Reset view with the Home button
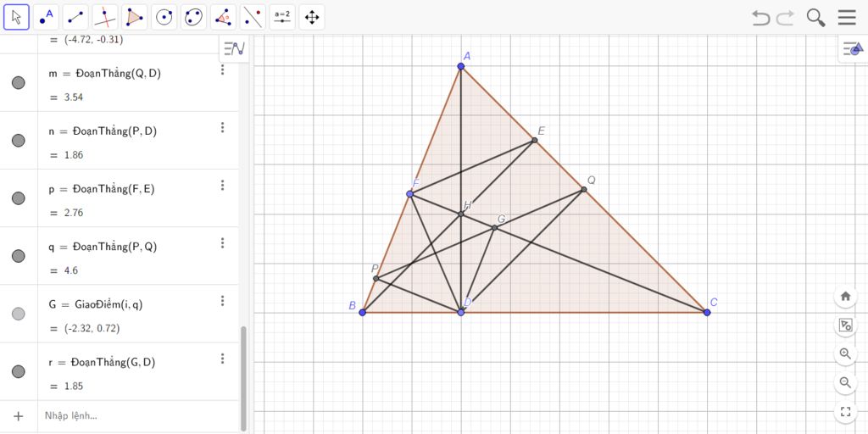 click(845, 296)
